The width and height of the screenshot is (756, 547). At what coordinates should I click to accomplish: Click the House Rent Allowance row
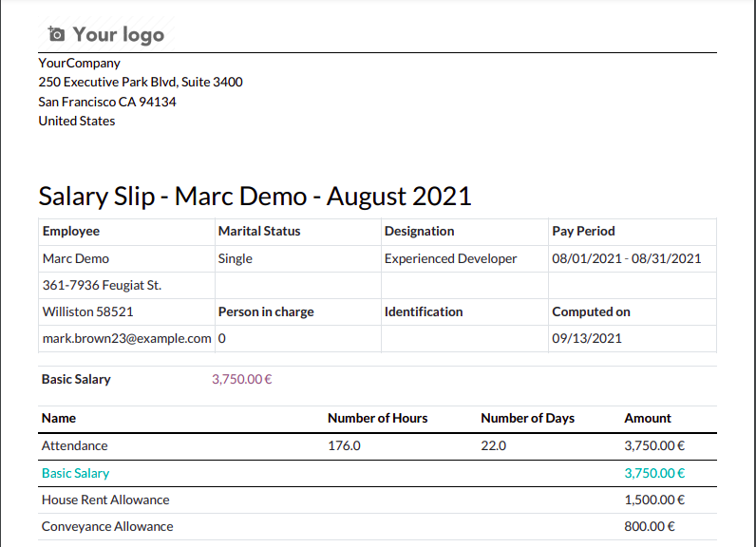point(105,500)
